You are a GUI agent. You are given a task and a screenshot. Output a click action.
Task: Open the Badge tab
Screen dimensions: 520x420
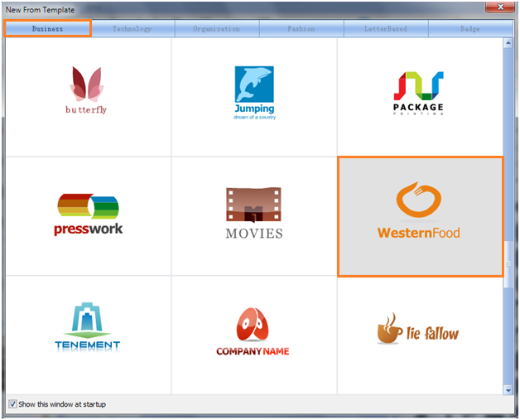pos(470,29)
